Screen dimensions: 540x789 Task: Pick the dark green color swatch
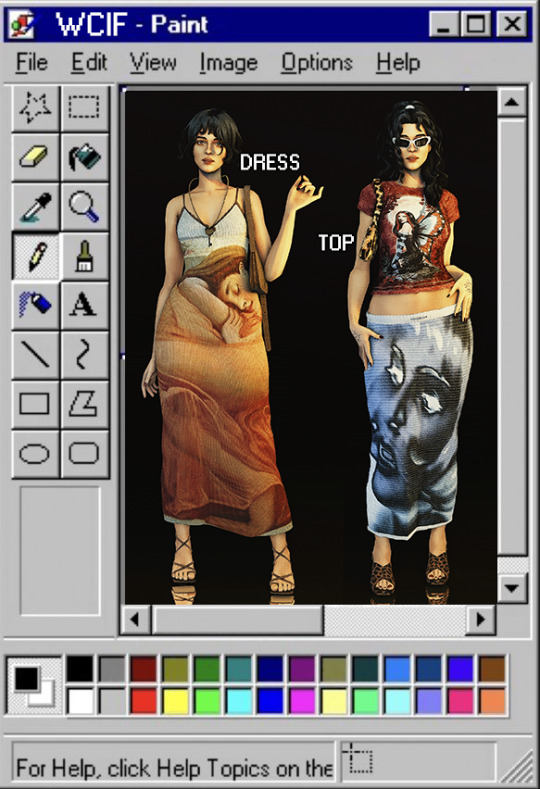point(207,668)
